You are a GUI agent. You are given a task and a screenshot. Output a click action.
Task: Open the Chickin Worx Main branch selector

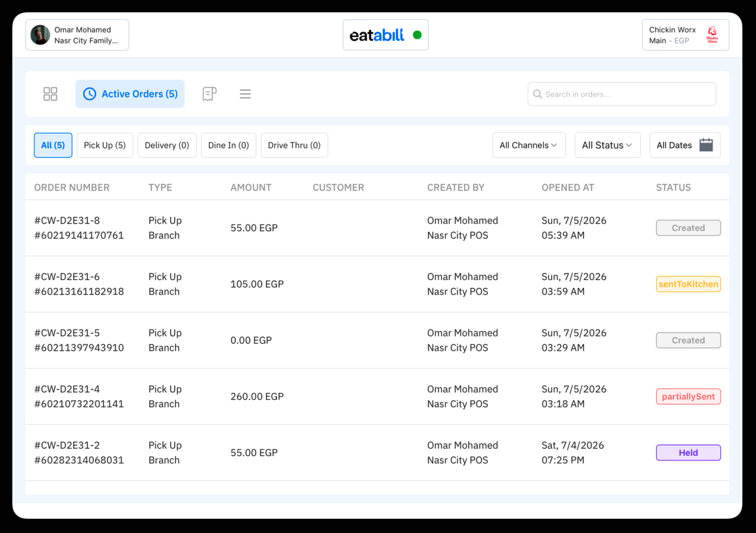(685, 35)
